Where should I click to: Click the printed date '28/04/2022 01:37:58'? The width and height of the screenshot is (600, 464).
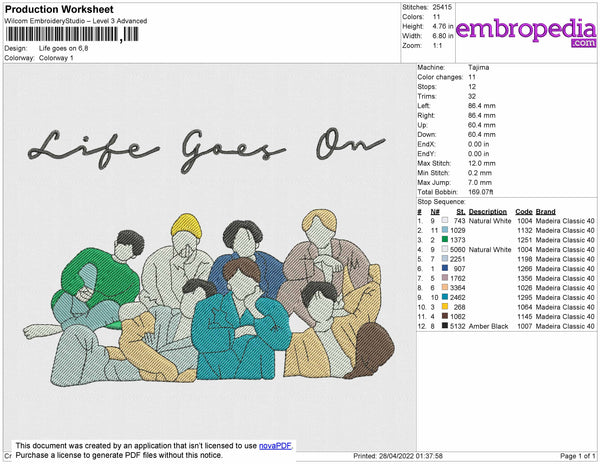pos(411,456)
